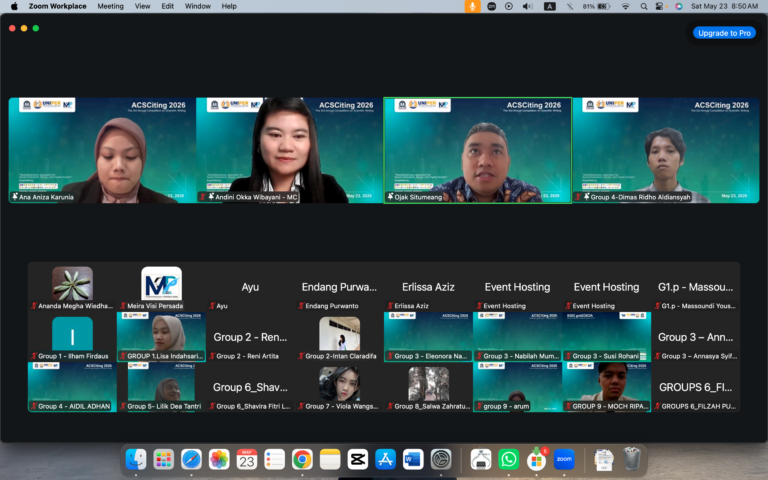This screenshot has height=480, width=768.
Task: Select Group 7 - Viola Wangs tile
Action: point(339,387)
